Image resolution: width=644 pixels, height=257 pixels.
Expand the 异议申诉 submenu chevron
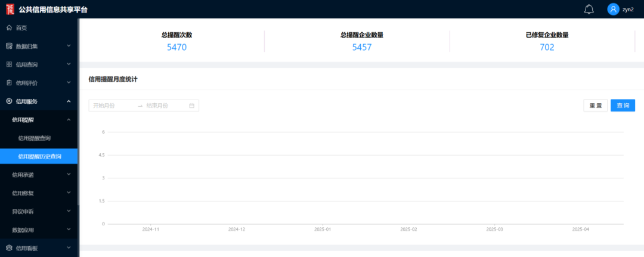point(69,211)
